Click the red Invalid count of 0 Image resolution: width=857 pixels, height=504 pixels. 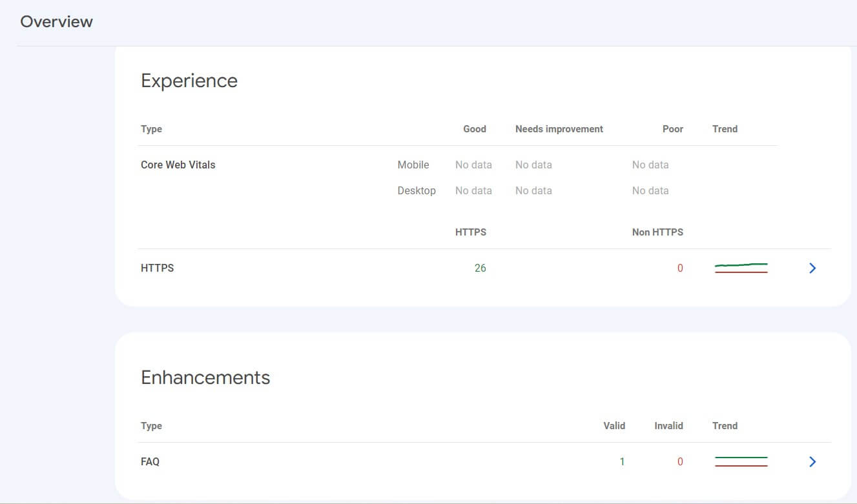pyautogui.click(x=680, y=461)
